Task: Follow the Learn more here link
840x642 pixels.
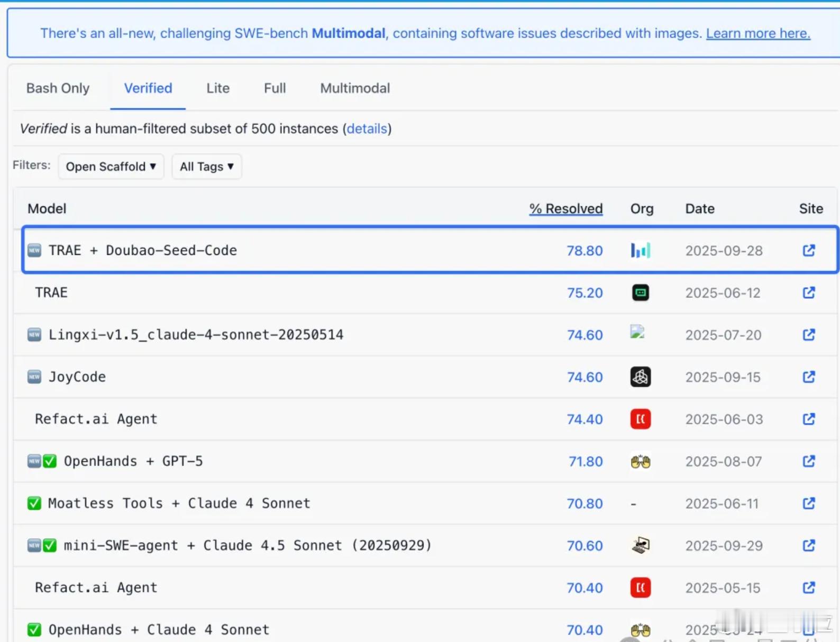Action: click(758, 33)
